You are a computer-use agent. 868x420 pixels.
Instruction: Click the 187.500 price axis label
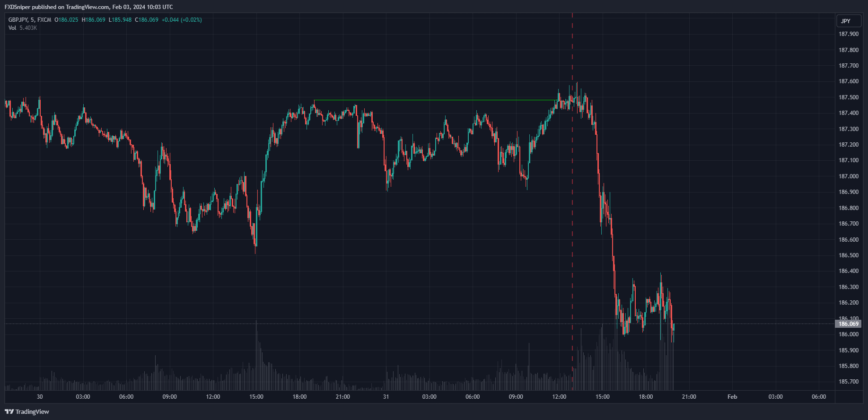[848, 97]
